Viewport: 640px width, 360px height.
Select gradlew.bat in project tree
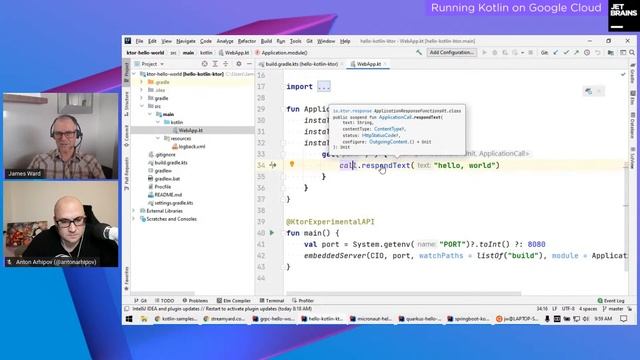click(x=167, y=179)
